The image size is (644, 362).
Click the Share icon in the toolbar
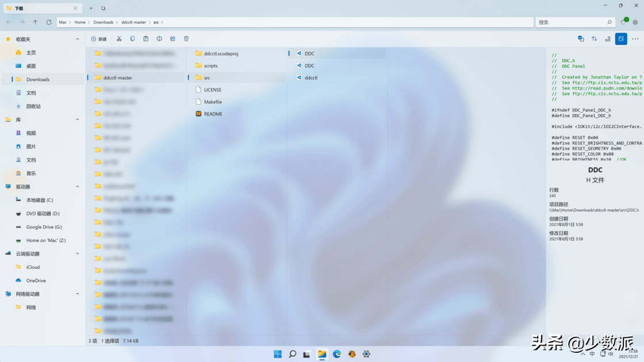172,38
